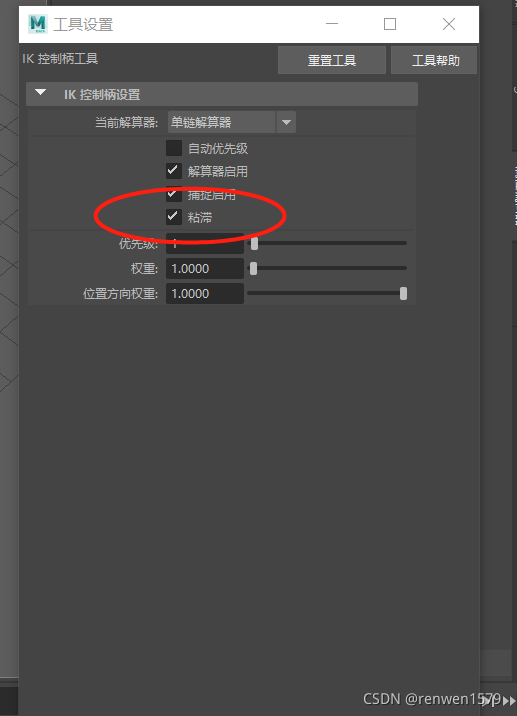This screenshot has width=517, height=716.
Task: Click the 权重 slider handle
Action: 253,268
